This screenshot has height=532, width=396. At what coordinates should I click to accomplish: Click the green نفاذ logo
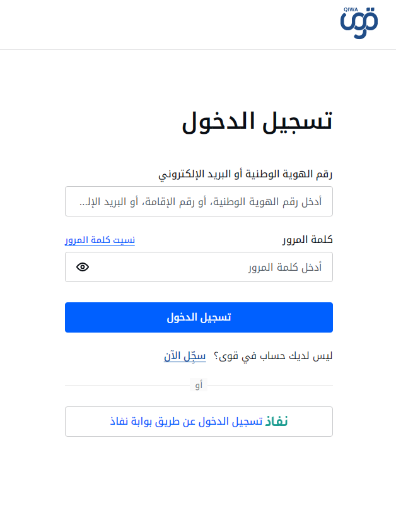pyautogui.click(x=276, y=422)
